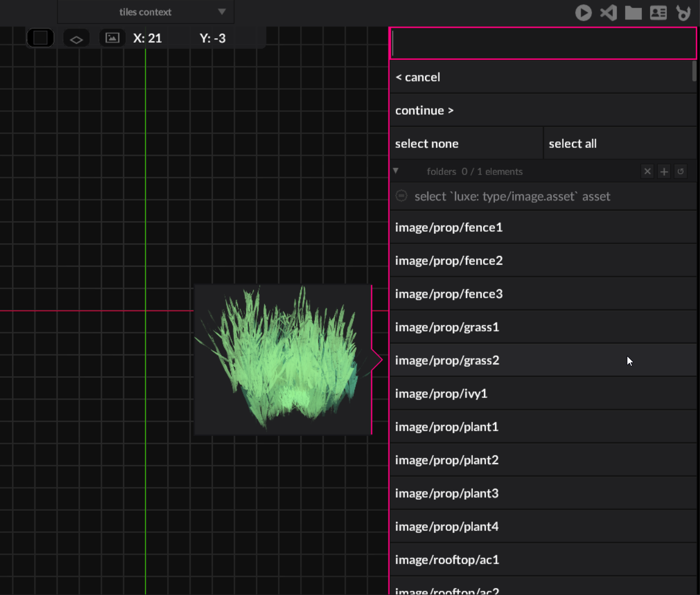Click the luxe logo icon

pyautogui.click(x=683, y=13)
